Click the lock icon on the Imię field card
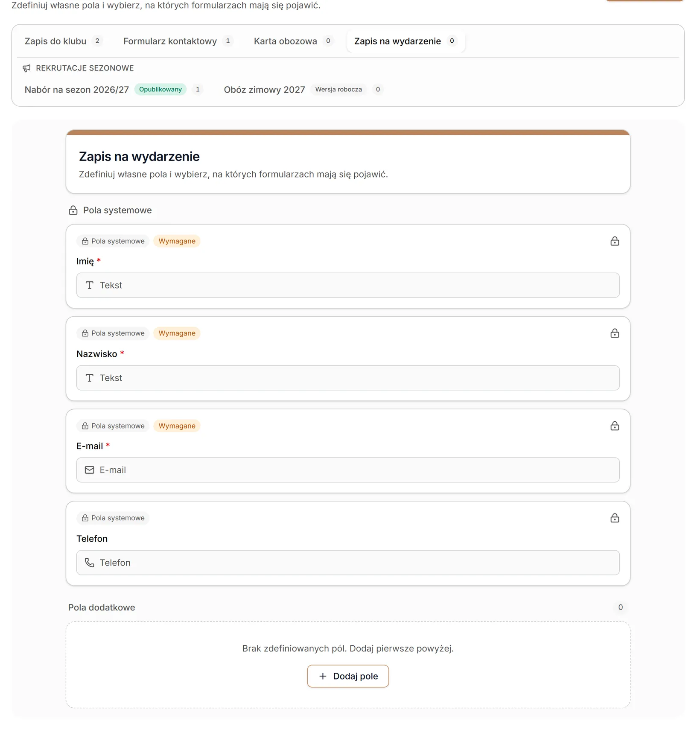Viewport: 700px width, 738px height. pyautogui.click(x=615, y=241)
